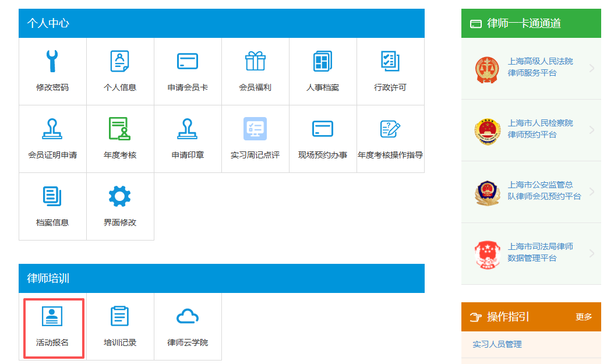Open 律师云学院 cloud icon
This screenshot has width=607, height=364.
pos(188,317)
